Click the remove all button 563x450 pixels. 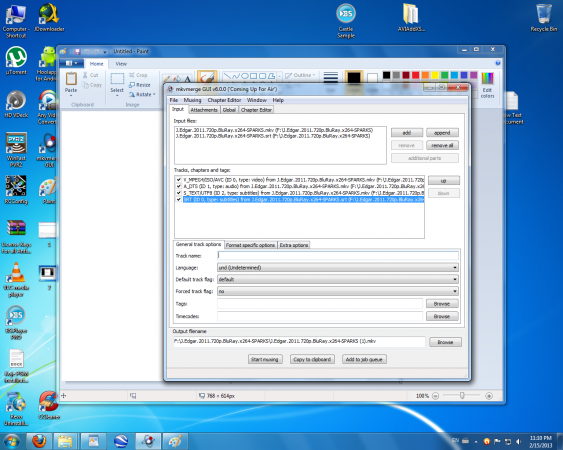[442, 145]
